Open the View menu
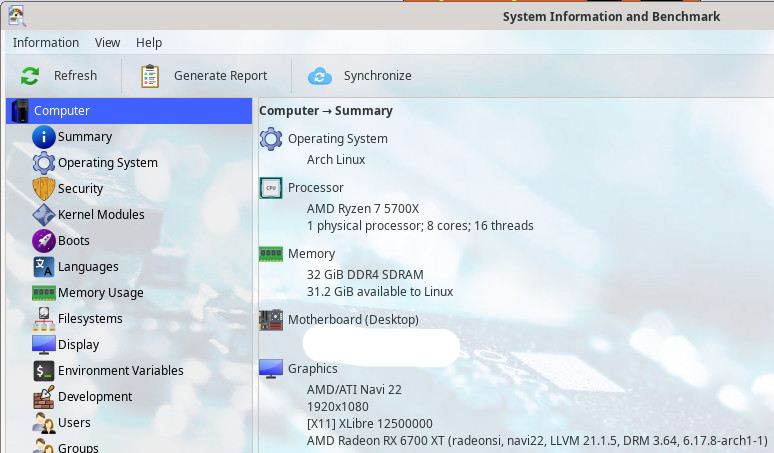 [108, 43]
